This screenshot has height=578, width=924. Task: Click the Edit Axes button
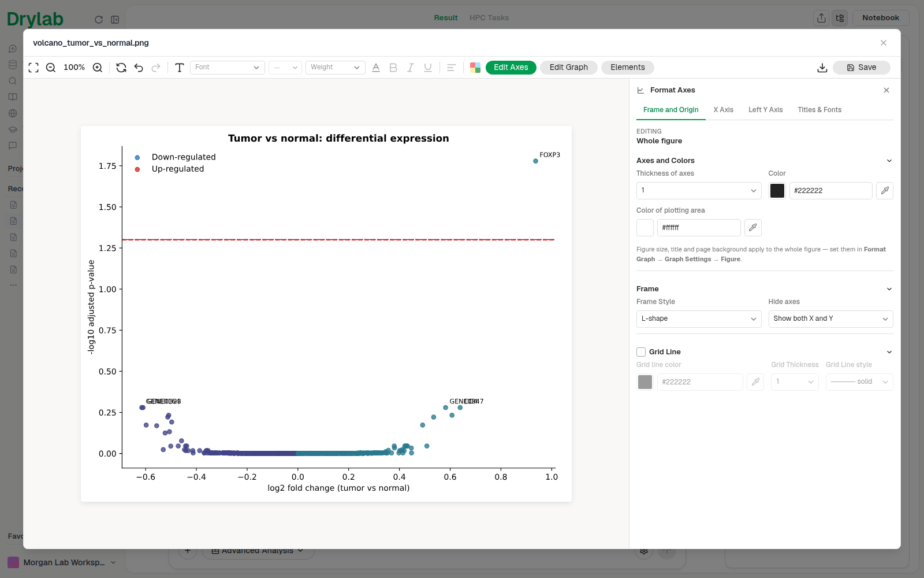click(x=511, y=68)
